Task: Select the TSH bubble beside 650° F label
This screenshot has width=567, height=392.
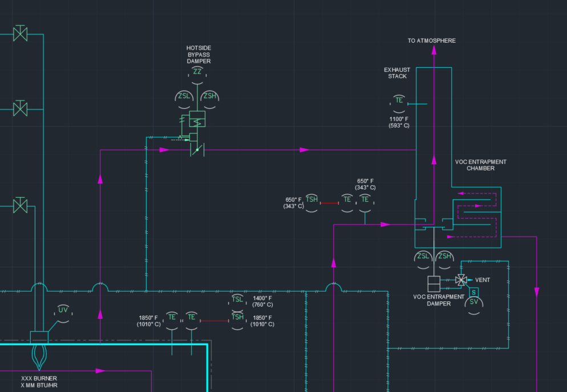Action: coord(311,203)
